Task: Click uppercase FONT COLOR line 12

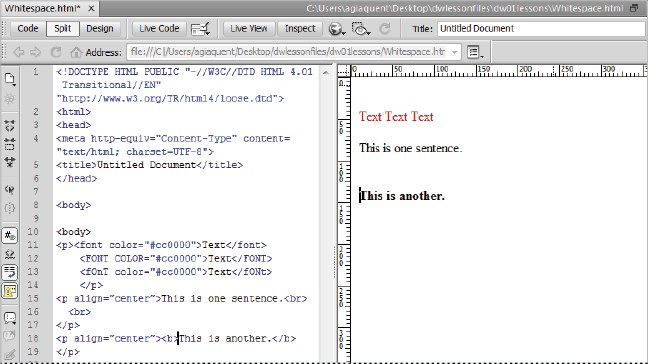Action: click(x=176, y=258)
